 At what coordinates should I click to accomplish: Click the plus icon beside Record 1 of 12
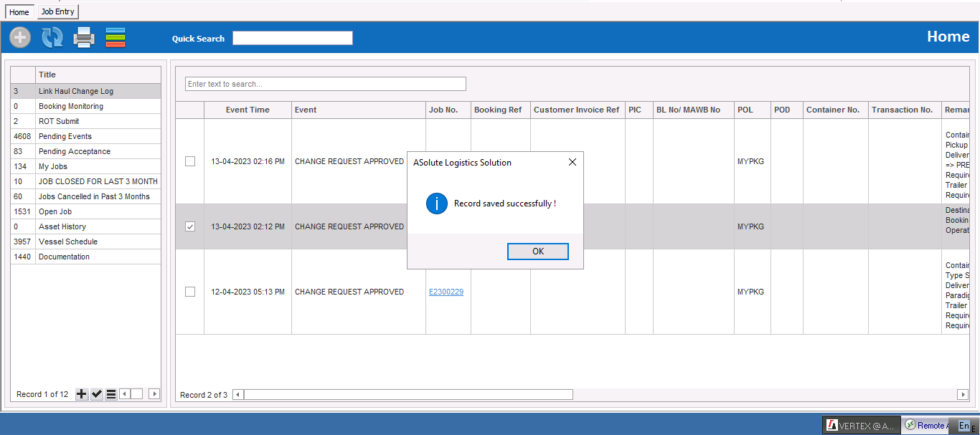82,394
